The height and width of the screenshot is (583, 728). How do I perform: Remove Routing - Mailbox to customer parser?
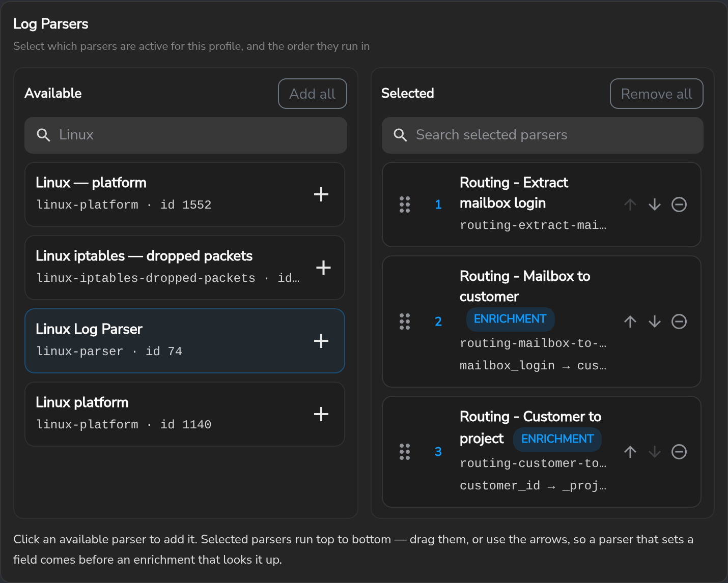click(x=679, y=322)
